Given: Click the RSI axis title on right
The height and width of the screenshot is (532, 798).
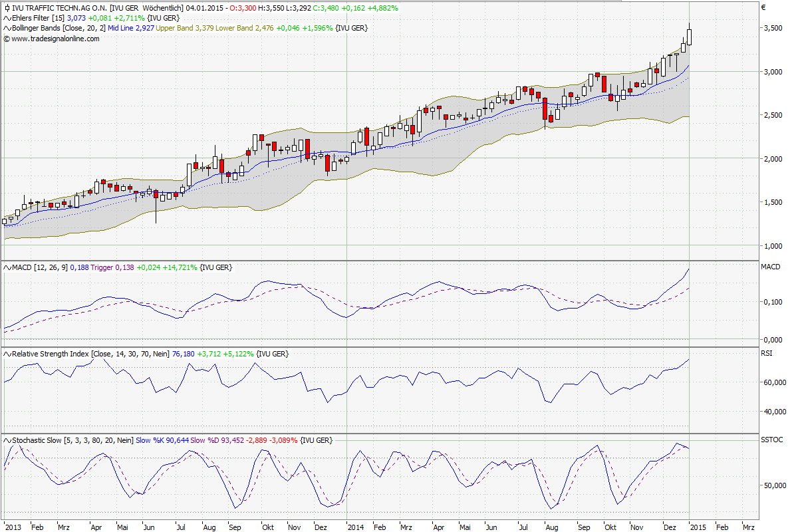Looking at the screenshot, I should [x=767, y=354].
